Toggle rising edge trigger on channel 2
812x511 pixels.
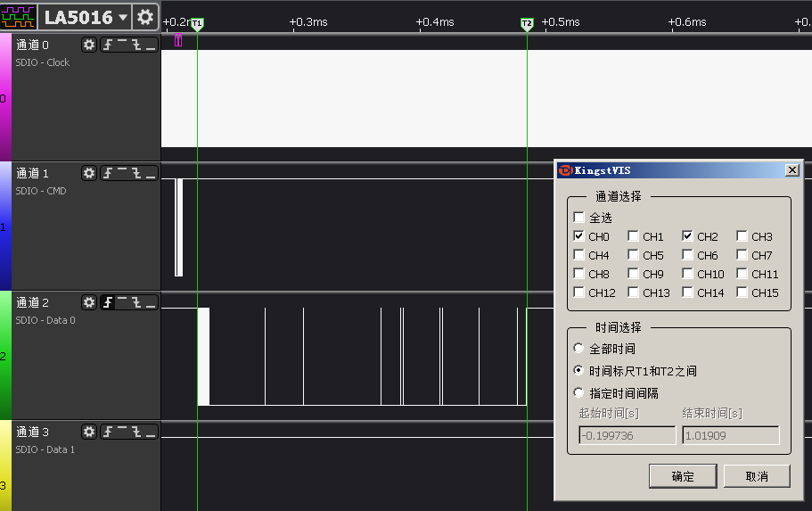(x=108, y=302)
